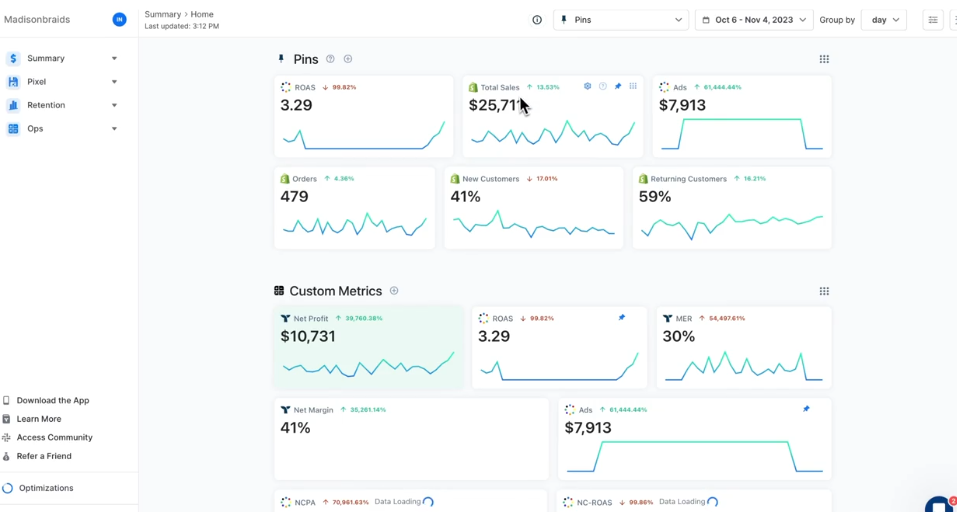957x512 pixels.
Task: Click the NCPA card title
Action: pos(306,503)
